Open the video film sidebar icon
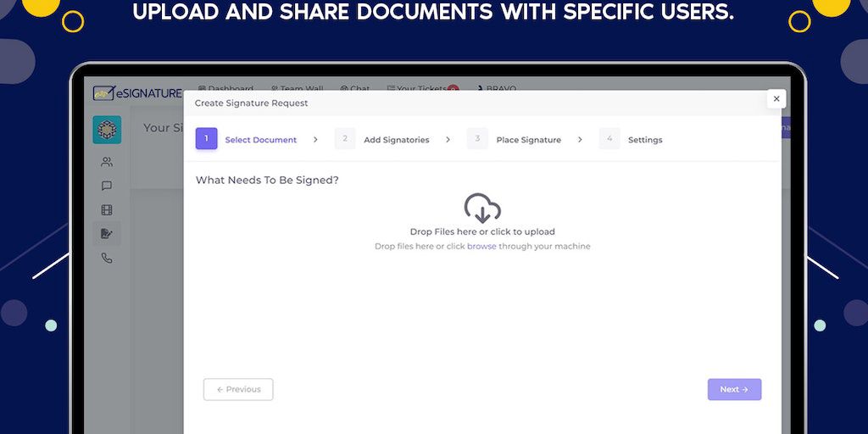Viewport: 868px width, 434px height. click(x=107, y=210)
